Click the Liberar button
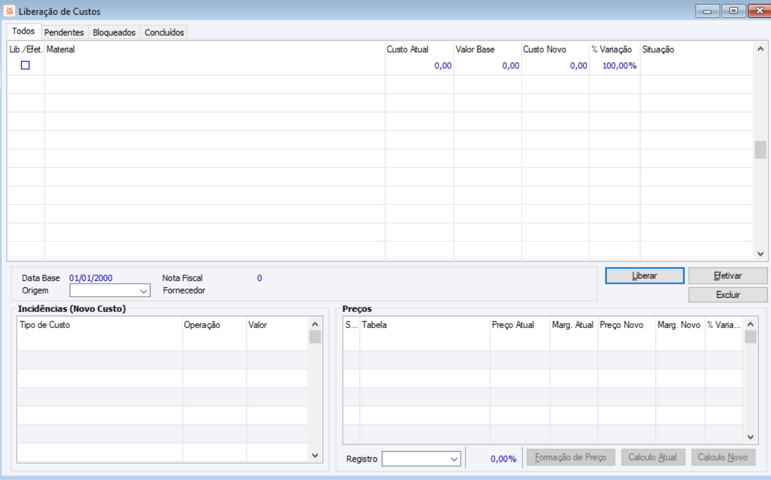The image size is (771, 480). click(644, 276)
